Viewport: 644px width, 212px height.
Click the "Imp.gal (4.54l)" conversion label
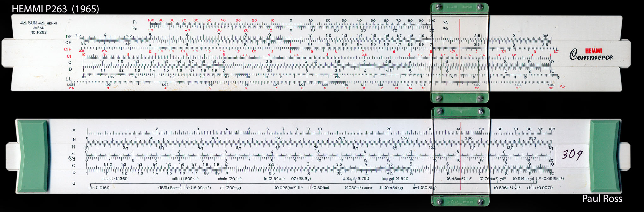[395, 179]
